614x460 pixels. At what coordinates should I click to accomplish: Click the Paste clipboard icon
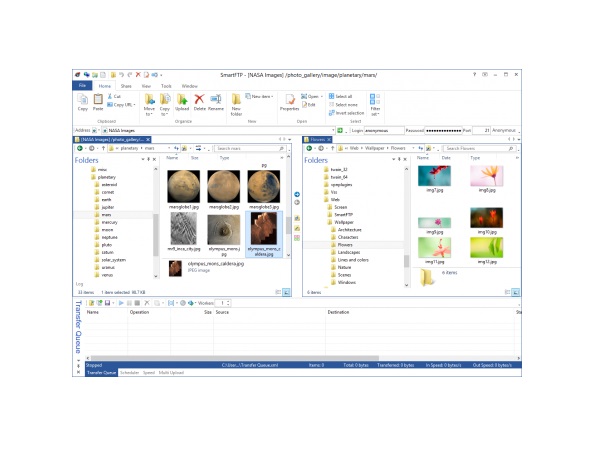[98, 103]
